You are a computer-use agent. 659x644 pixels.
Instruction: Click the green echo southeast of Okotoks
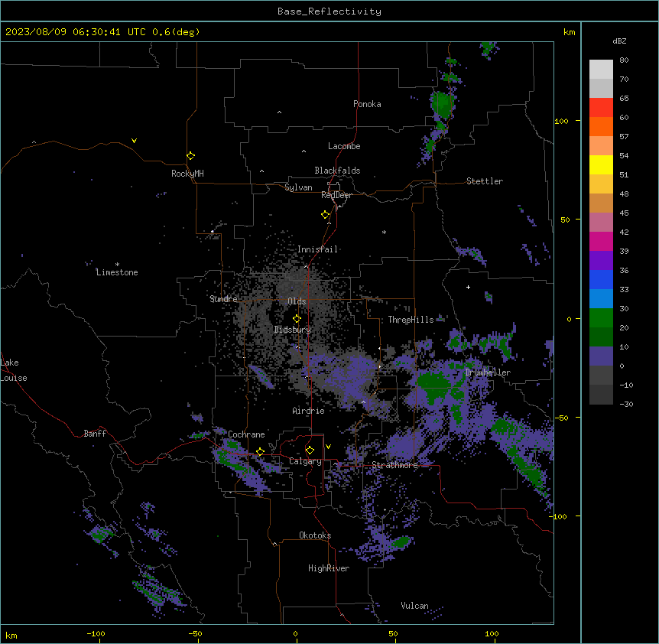(x=401, y=542)
